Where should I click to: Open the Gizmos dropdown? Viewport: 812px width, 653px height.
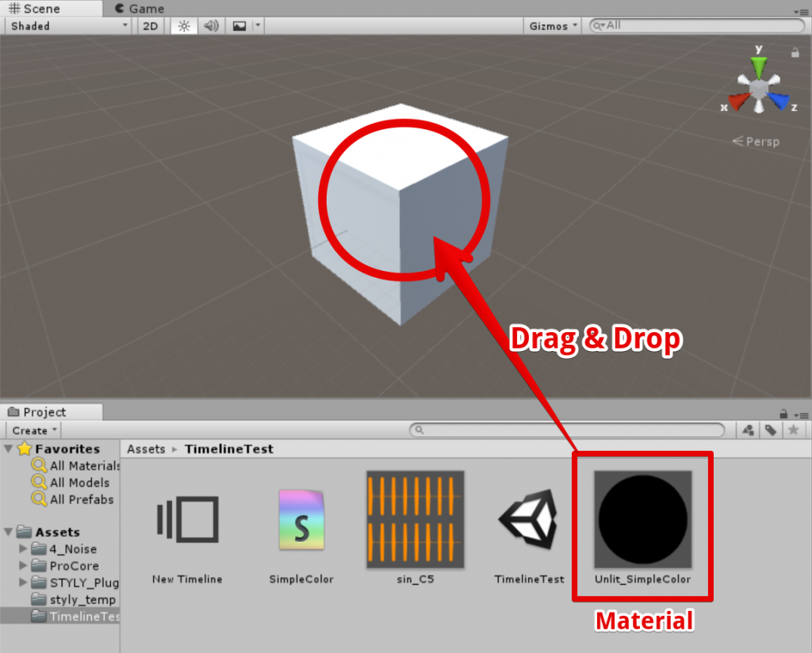553,26
